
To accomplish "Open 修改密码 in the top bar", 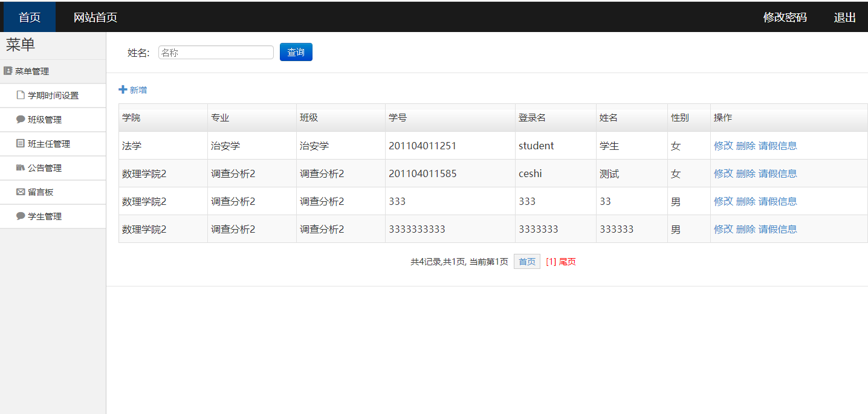I will point(785,18).
